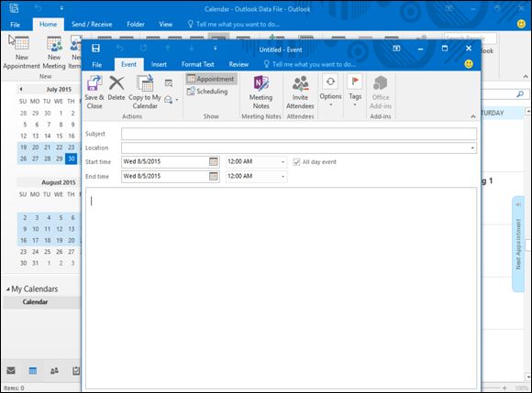532x393 pixels.
Task: Click Invite Attendees icon
Action: coord(300,83)
